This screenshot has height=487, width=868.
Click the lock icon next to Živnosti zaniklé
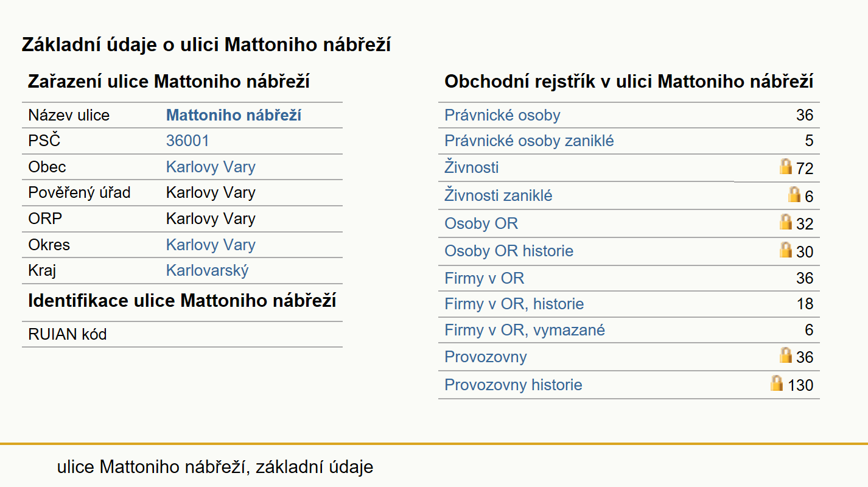(x=794, y=194)
